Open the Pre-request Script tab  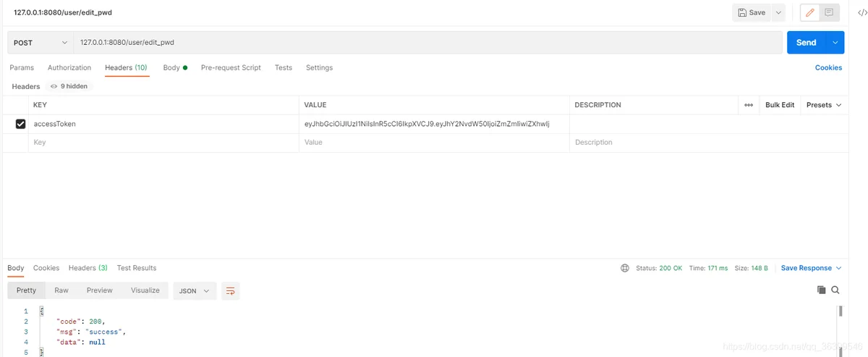[x=231, y=67]
